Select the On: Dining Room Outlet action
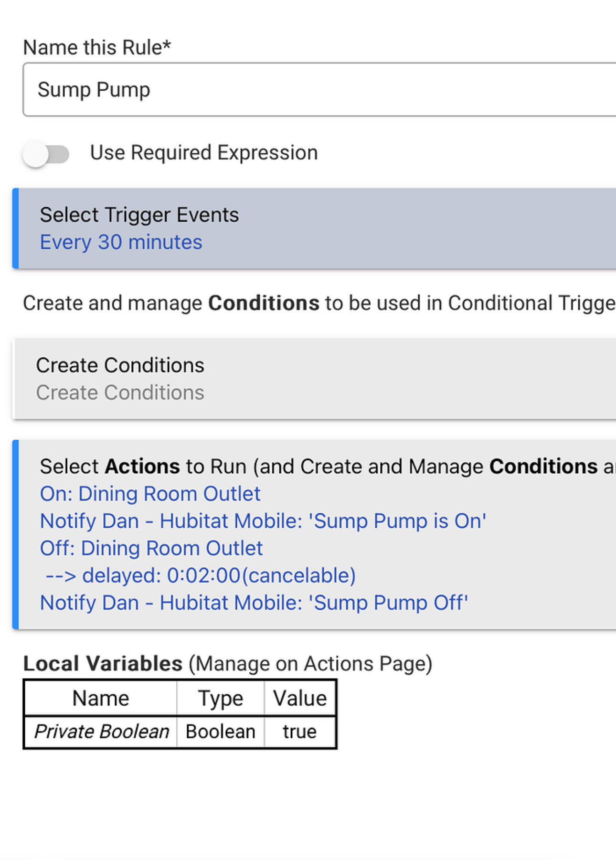The height and width of the screenshot is (860, 616). pyautogui.click(x=150, y=494)
